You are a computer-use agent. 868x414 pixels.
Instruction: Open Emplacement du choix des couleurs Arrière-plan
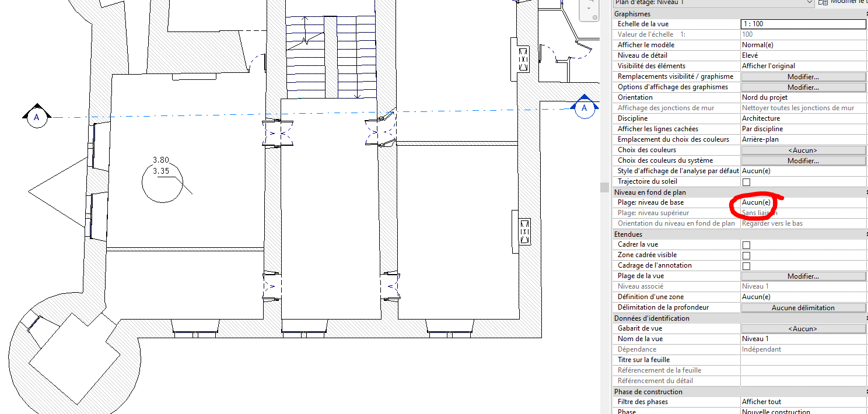pyautogui.click(x=803, y=139)
